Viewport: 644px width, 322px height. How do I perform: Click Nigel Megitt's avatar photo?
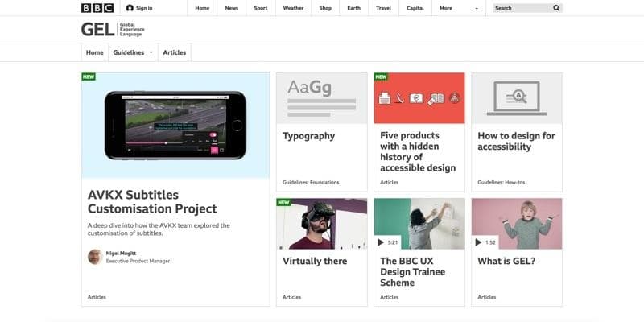pyautogui.click(x=95, y=257)
